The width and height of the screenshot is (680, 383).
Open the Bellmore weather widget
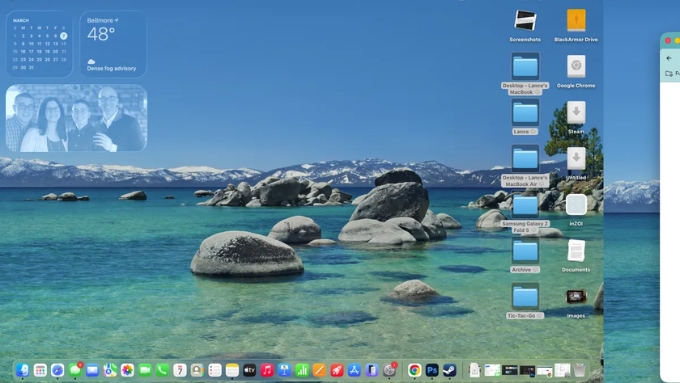pyautogui.click(x=113, y=44)
